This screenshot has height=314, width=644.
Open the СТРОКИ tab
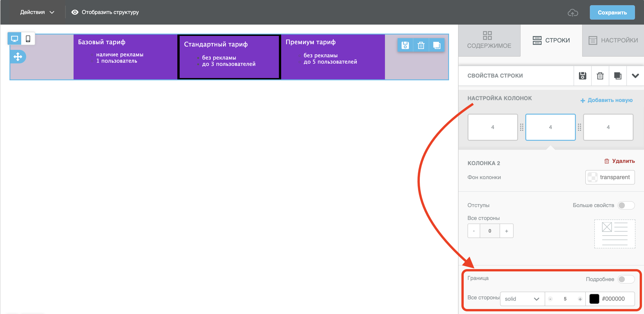[551, 40]
